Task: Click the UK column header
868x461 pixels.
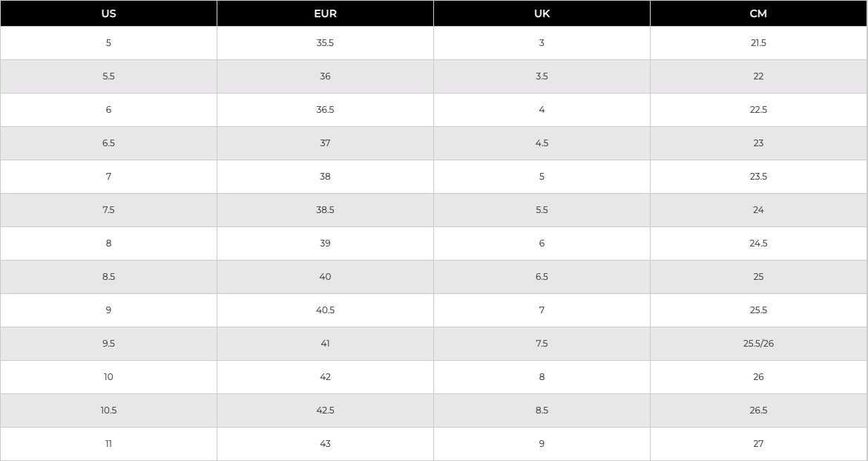Action: click(542, 13)
